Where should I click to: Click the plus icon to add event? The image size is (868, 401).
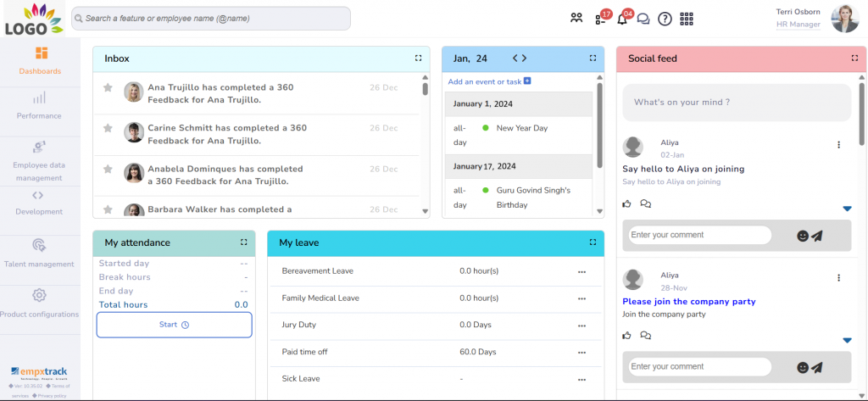(x=527, y=81)
